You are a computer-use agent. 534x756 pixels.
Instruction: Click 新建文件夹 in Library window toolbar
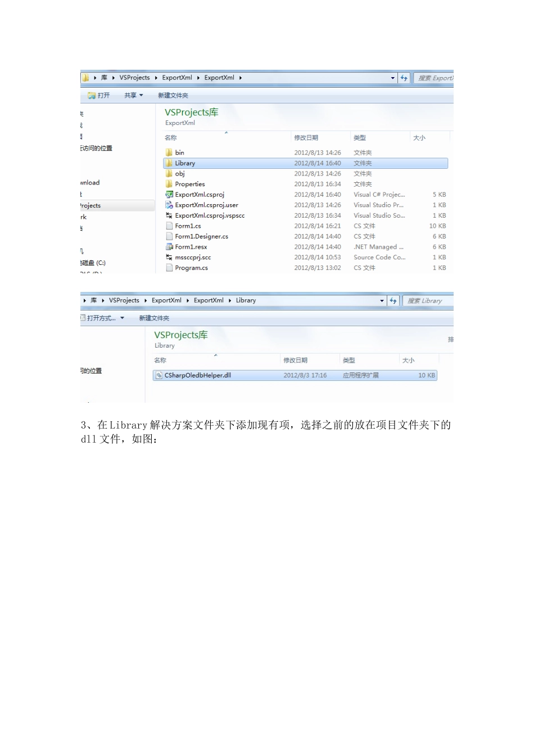(x=154, y=318)
